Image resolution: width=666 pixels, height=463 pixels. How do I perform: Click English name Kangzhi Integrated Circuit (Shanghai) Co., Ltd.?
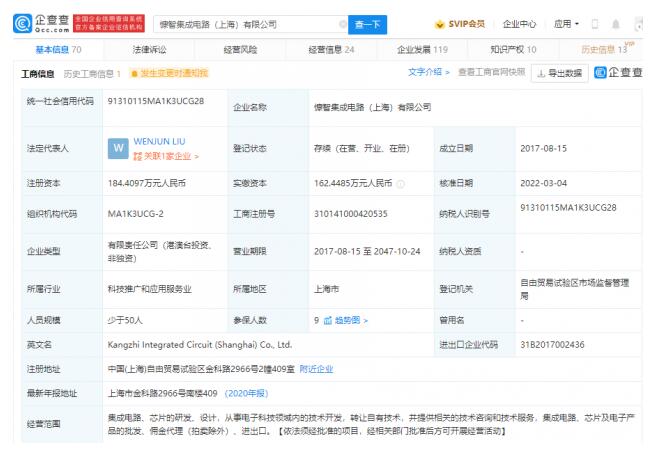[200, 345]
